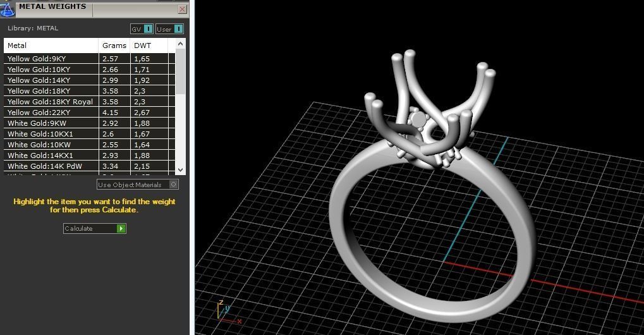Select Yellow Gold:18KY row
Screen dimensions: 644x335
(x=90, y=91)
